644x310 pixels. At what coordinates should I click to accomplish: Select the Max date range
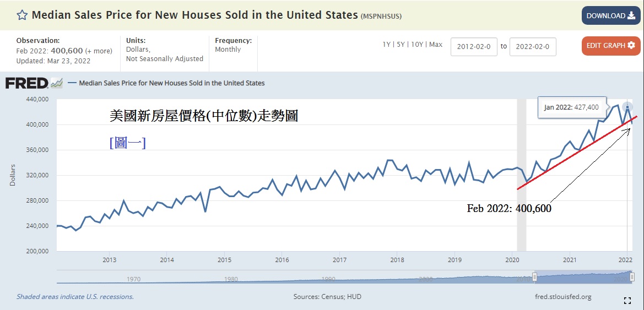[436, 45]
